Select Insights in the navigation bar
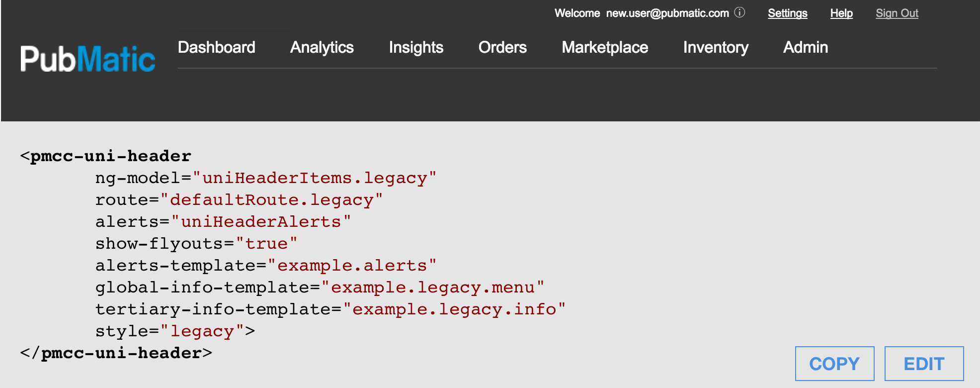Viewport: 980px width, 388px height. coord(416,47)
